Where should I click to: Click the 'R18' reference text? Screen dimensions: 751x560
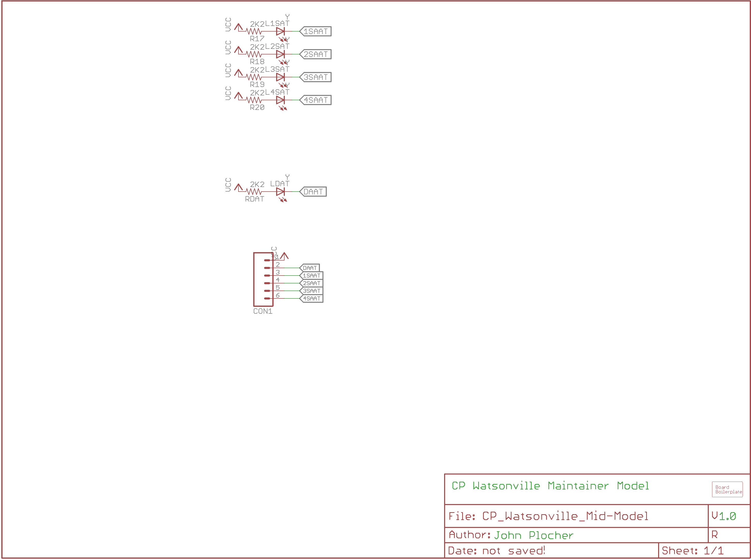257,62
